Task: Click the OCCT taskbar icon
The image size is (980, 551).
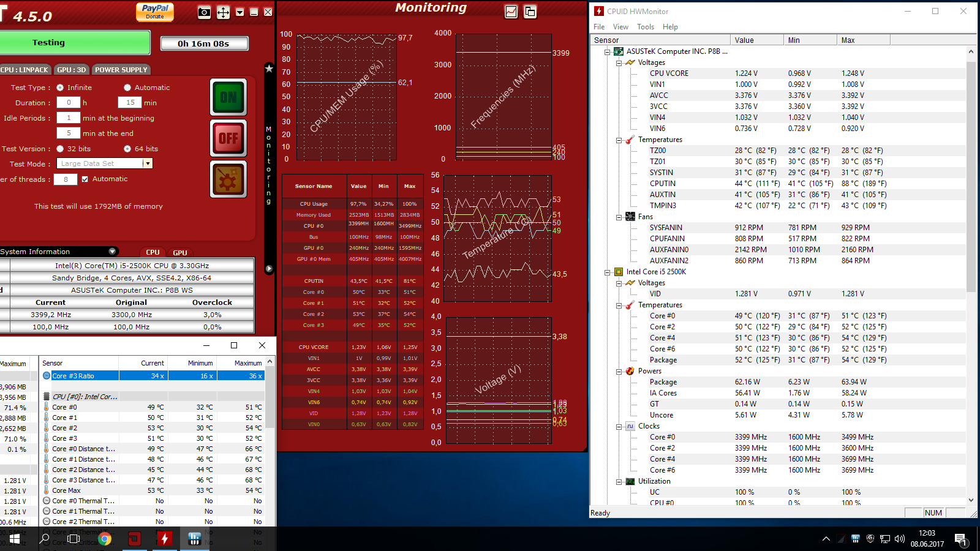Action: tap(134, 539)
